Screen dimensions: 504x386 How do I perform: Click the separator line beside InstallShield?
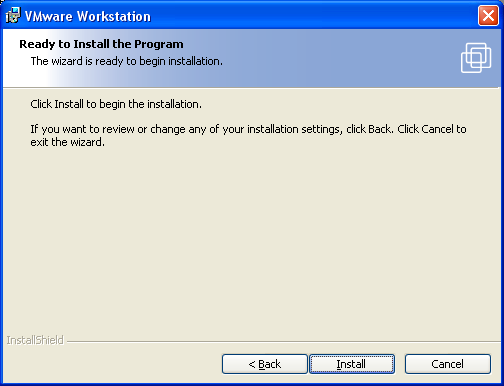[x=283, y=341]
